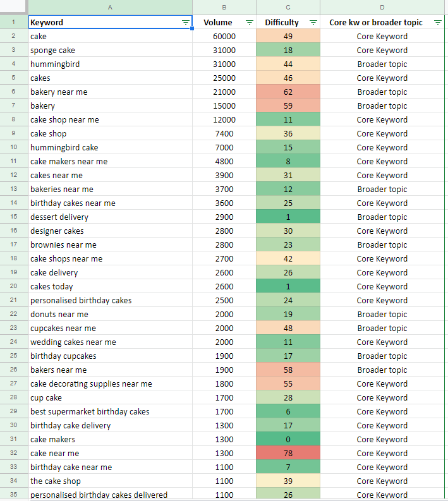Image resolution: width=448 pixels, height=501 pixels.
Task: Click the 'dessert delivery' cell
Action: [110, 217]
